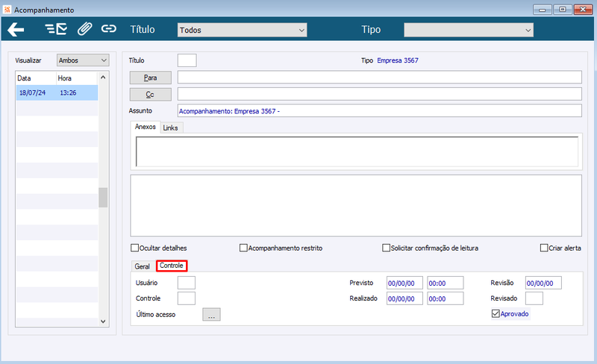Uncheck the Aprovado checkbox
Viewport: 597px width, 364px height.
coord(496,314)
